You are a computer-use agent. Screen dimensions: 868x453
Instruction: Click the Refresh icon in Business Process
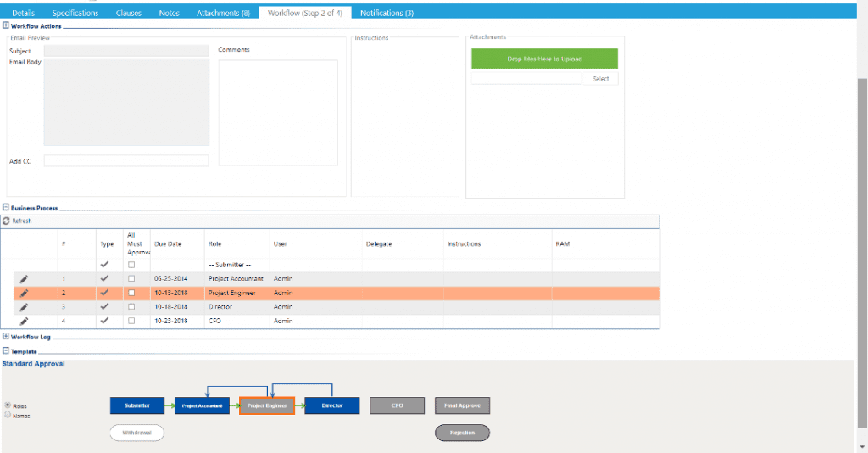pos(6,221)
